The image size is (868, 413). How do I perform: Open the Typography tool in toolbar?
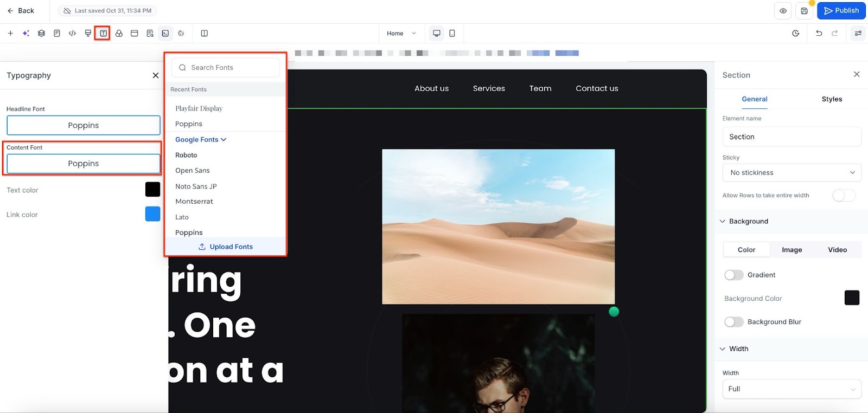pyautogui.click(x=103, y=34)
